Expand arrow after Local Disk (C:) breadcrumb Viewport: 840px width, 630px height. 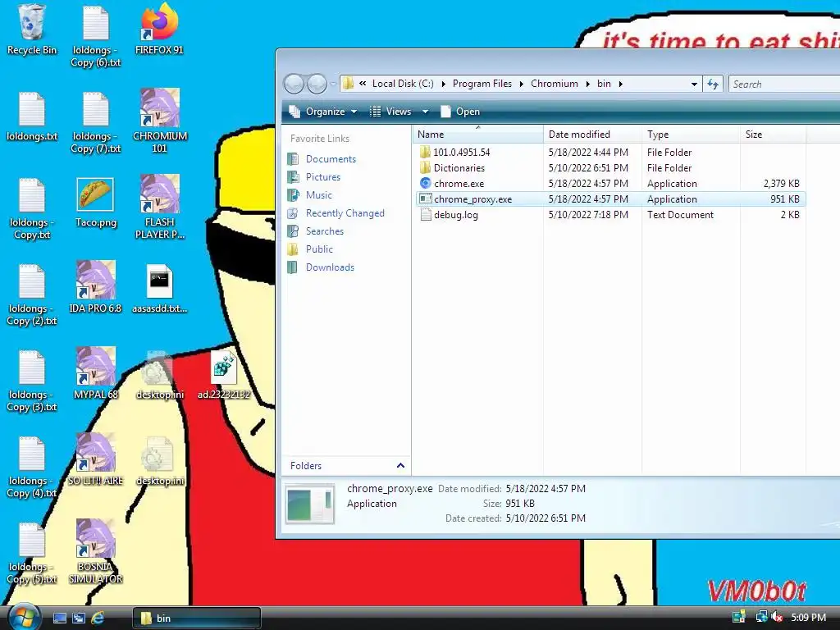pos(443,84)
